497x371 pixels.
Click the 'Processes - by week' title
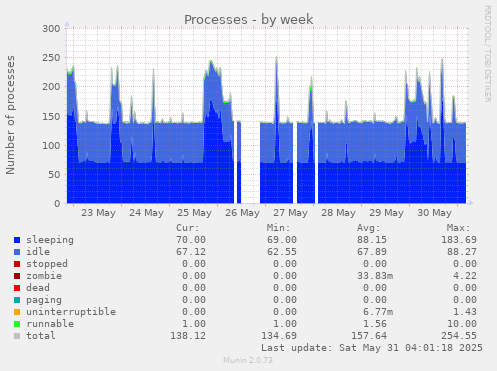[249, 19]
